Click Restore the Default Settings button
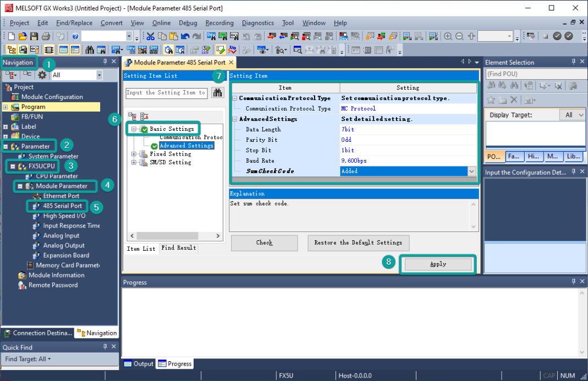The height and width of the screenshot is (381, 588). tap(358, 242)
